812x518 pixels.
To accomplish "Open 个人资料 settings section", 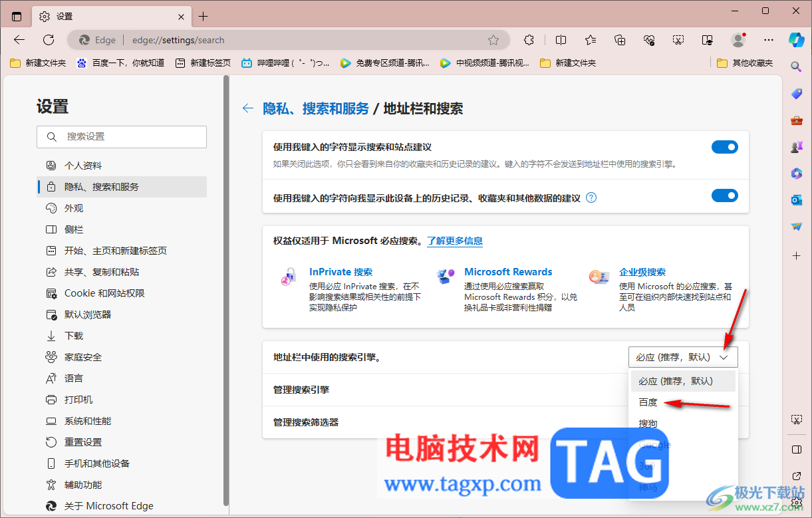I will pyautogui.click(x=122, y=166).
